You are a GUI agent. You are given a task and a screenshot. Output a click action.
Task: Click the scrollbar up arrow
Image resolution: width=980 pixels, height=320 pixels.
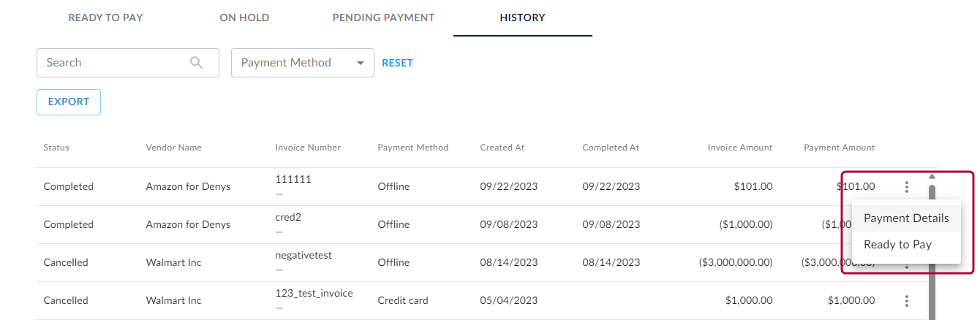pyautogui.click(x=932, y=176)
